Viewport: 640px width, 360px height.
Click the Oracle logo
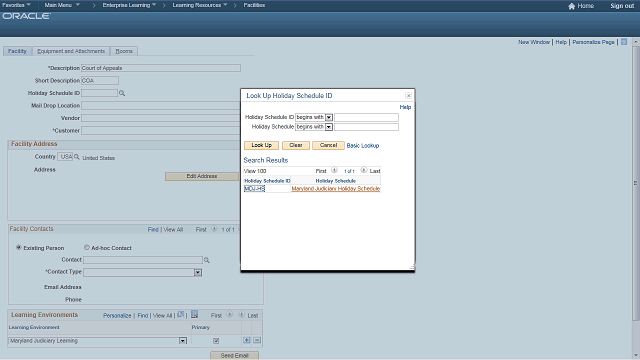[27, 16]
